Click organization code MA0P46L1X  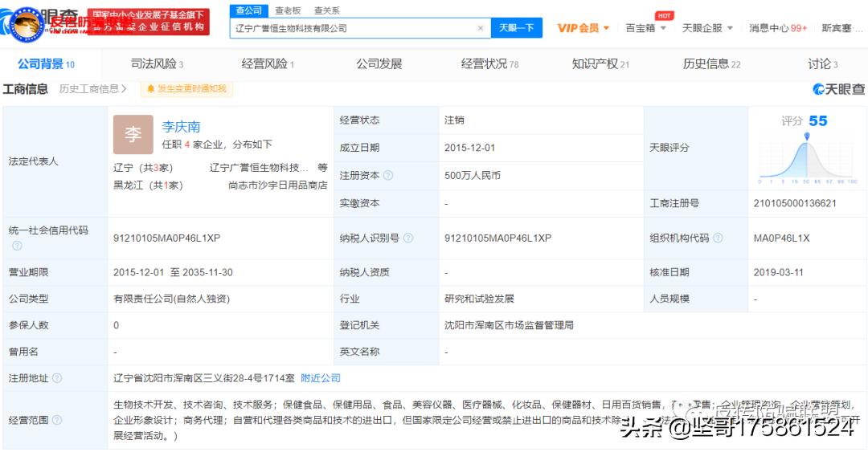(x=782, y=238)
